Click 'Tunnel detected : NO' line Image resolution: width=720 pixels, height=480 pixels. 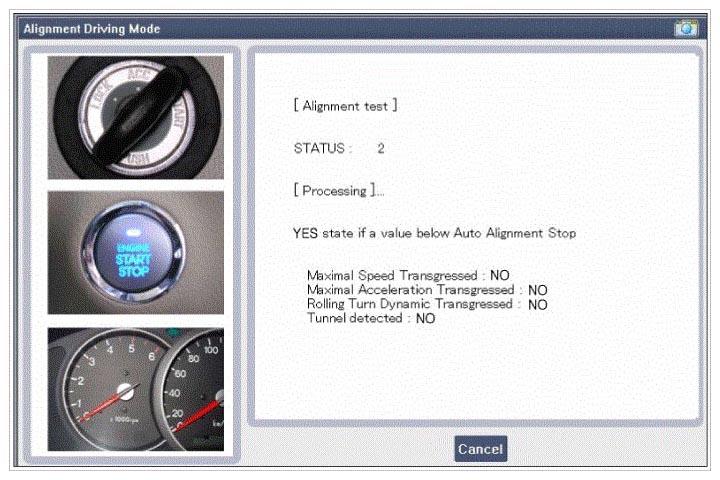pyautogui.click(x=371, y=318)
